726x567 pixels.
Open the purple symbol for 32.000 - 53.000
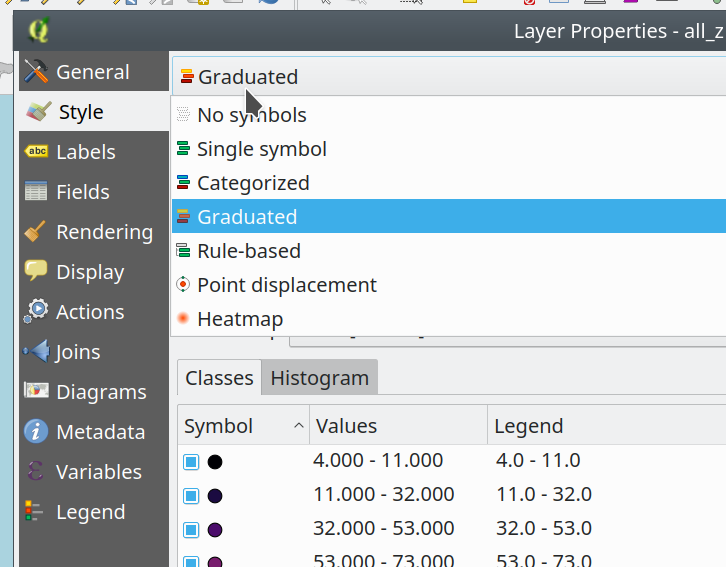pyautogui.click(x=215, y=530)
